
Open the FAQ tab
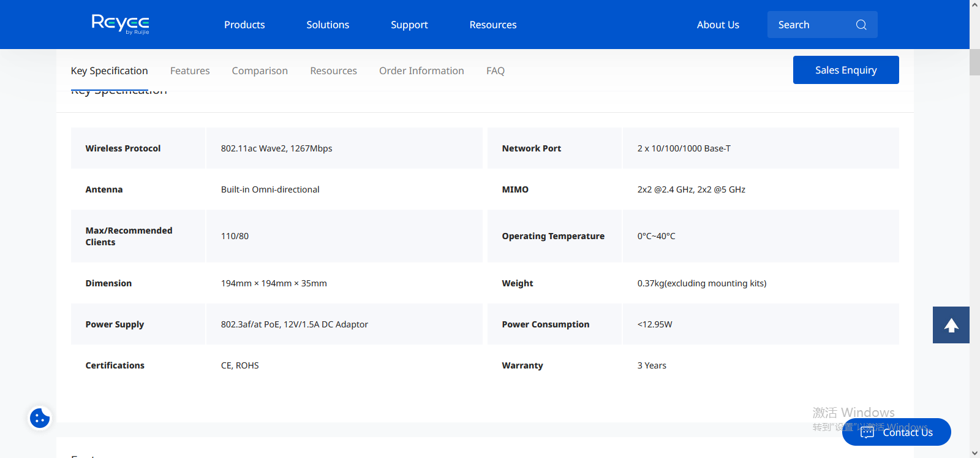coord(496,71)
